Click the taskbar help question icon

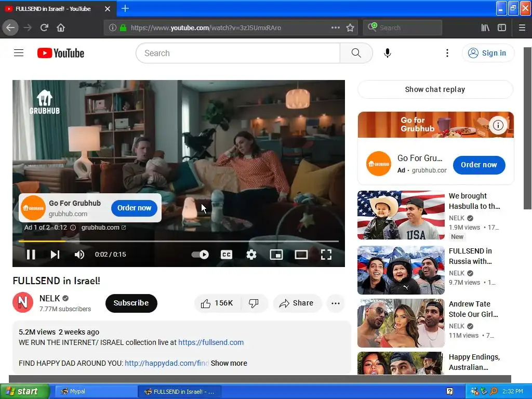(x=449, y=391)
